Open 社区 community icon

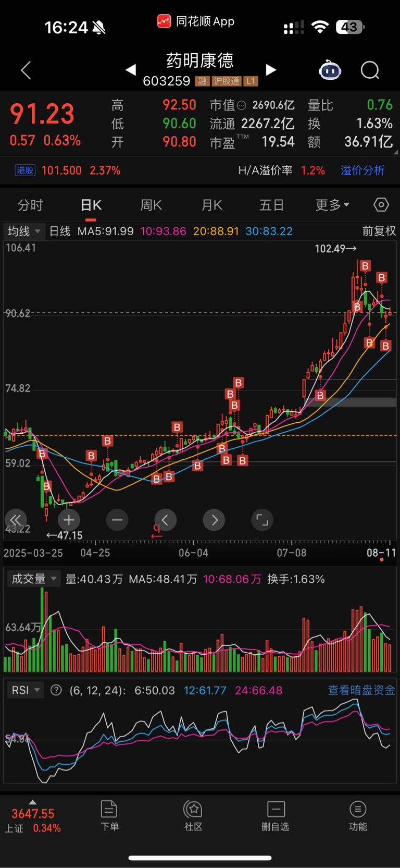(x=193, y=816)
